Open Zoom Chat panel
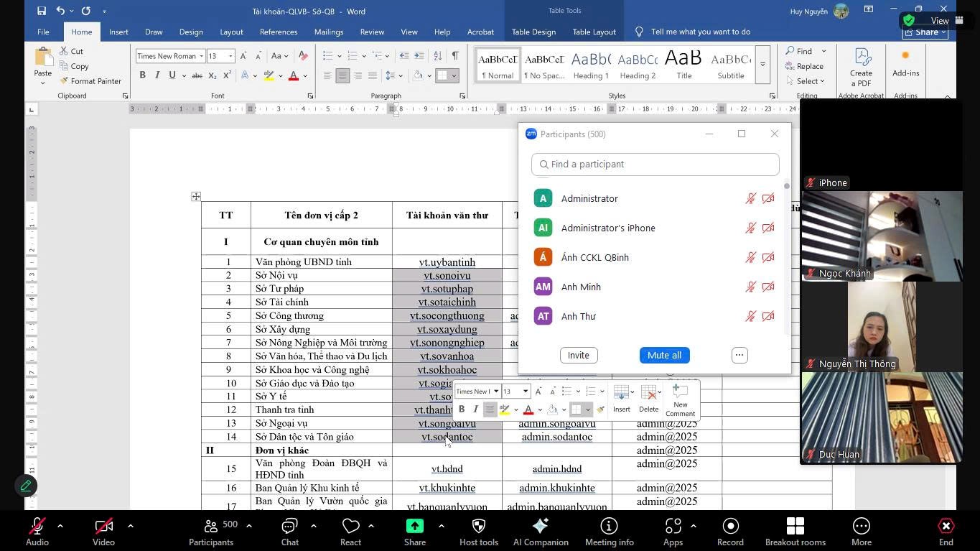Viewport: 980px width, 551px height. [290, 532]
